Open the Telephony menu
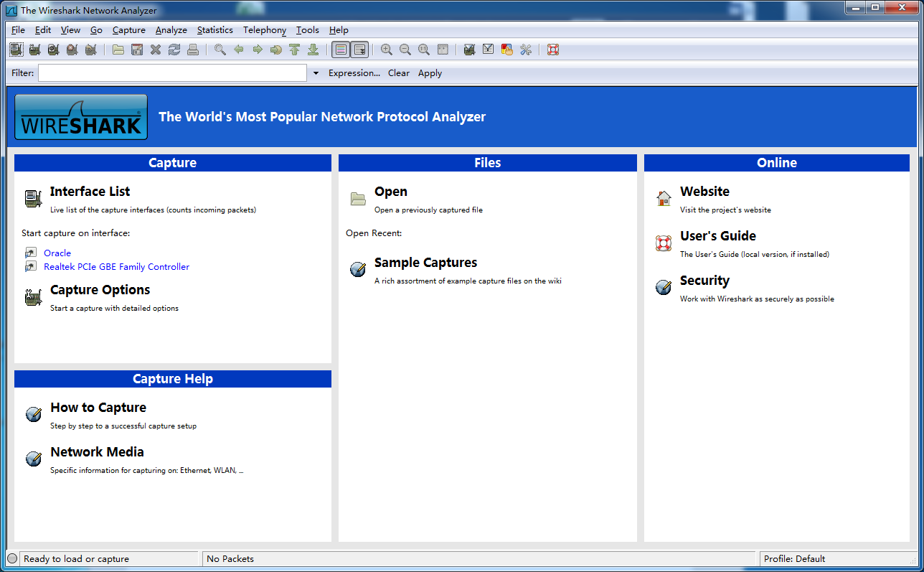This screenshot has height=572, width=924. click(265, 30)
